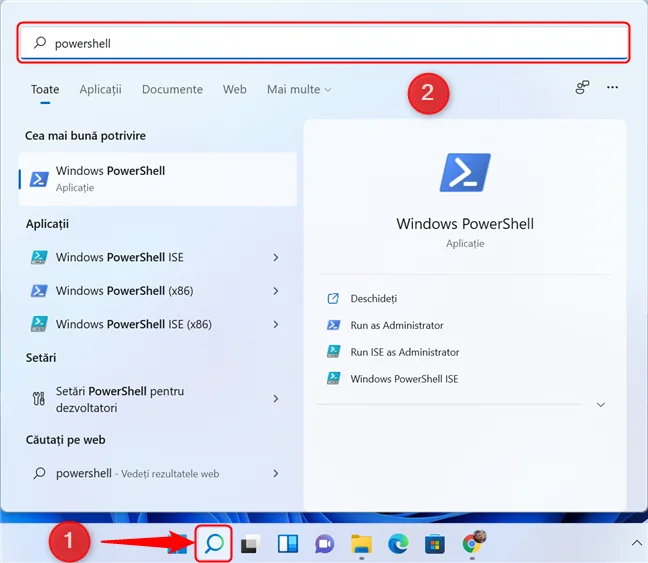Image resolution: width=648 pixels, height=563 pixels.
Task: Select Windows PowerShell ISE (x86) result
Action: (134, 324)
